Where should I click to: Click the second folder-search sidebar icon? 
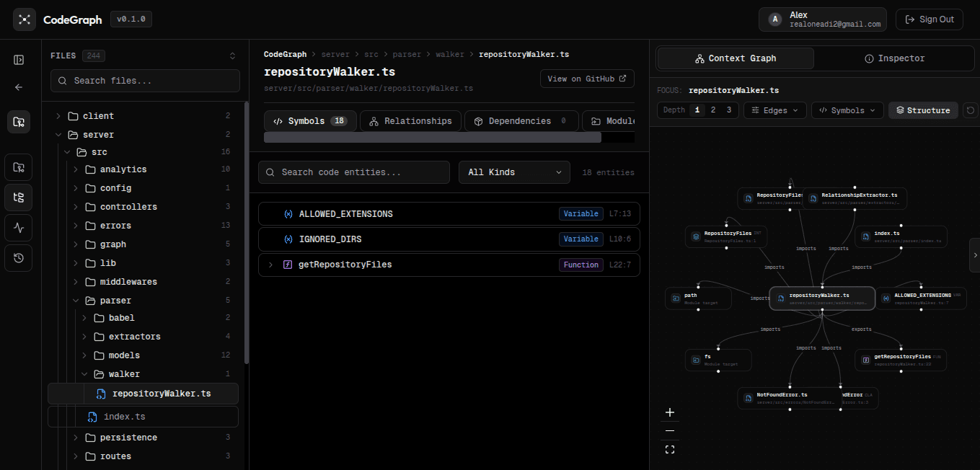[19, 167]
